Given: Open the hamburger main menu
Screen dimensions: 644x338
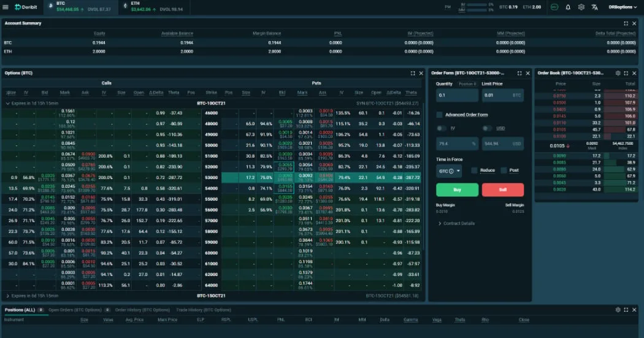Looking at the screenshot, I should tap(6, 7).
